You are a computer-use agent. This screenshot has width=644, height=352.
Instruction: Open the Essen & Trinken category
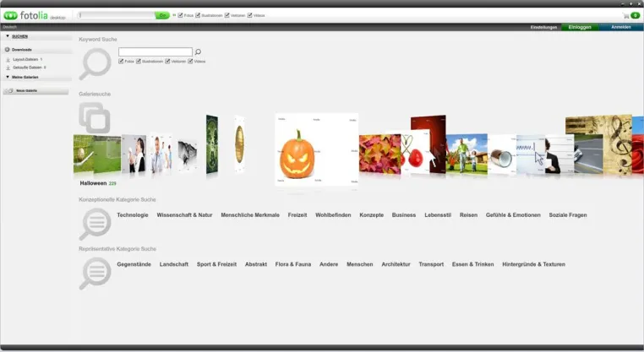click(472, 264)
